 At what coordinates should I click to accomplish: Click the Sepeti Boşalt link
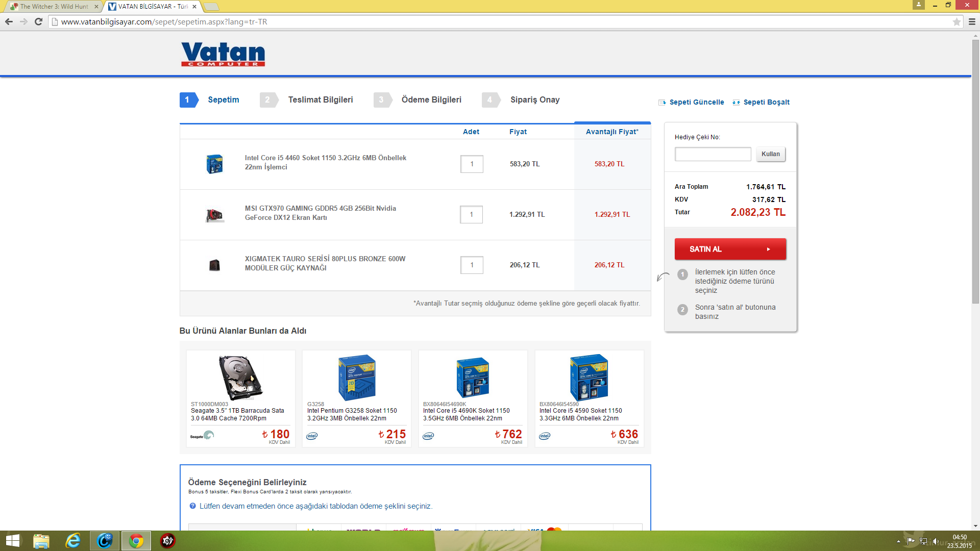(766, 103)
